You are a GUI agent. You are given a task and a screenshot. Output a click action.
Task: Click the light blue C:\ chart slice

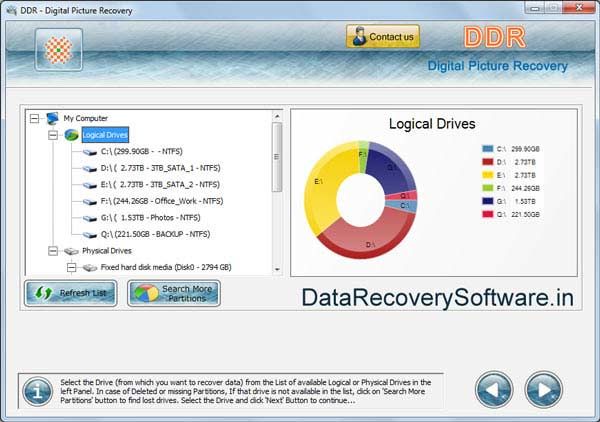(402, 206)
